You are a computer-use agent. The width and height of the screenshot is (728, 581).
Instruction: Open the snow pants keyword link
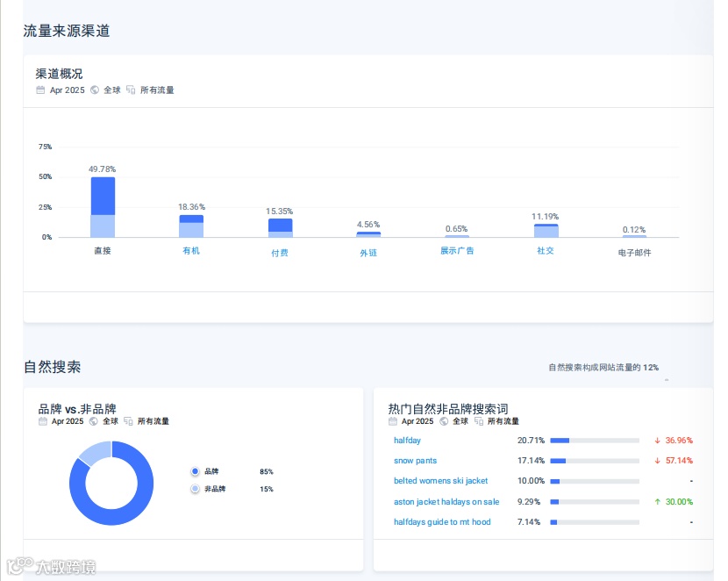click(415, 461)
